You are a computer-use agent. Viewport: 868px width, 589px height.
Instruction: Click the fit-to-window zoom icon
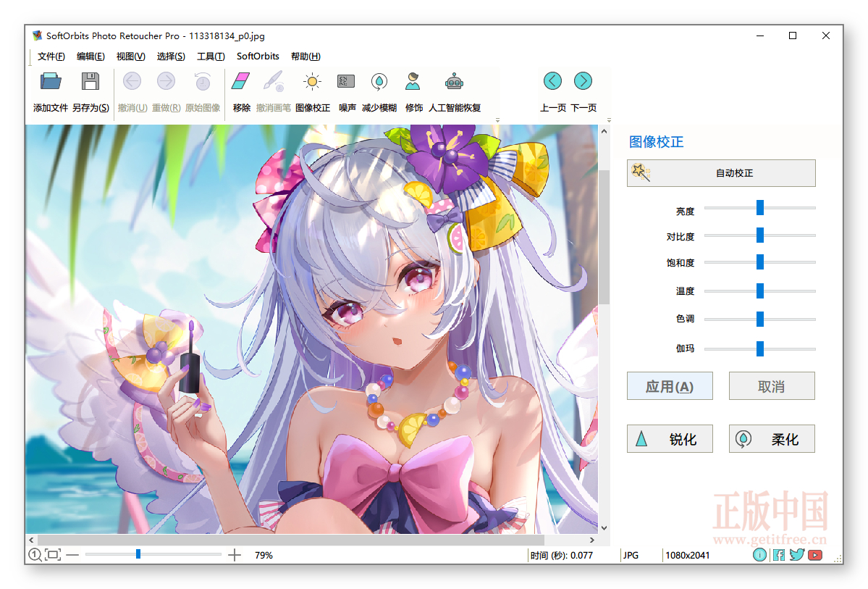[53, 554]
